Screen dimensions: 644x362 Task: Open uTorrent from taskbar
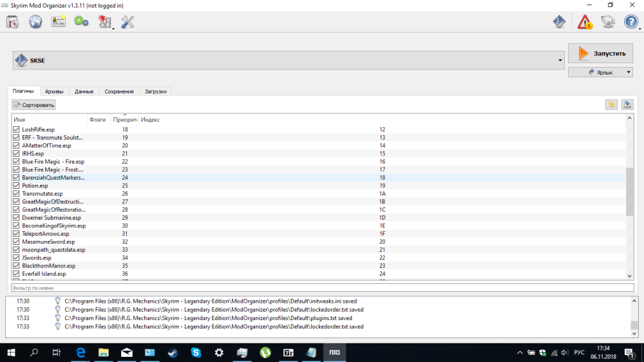pyautogui.click(x=265, y=352)
